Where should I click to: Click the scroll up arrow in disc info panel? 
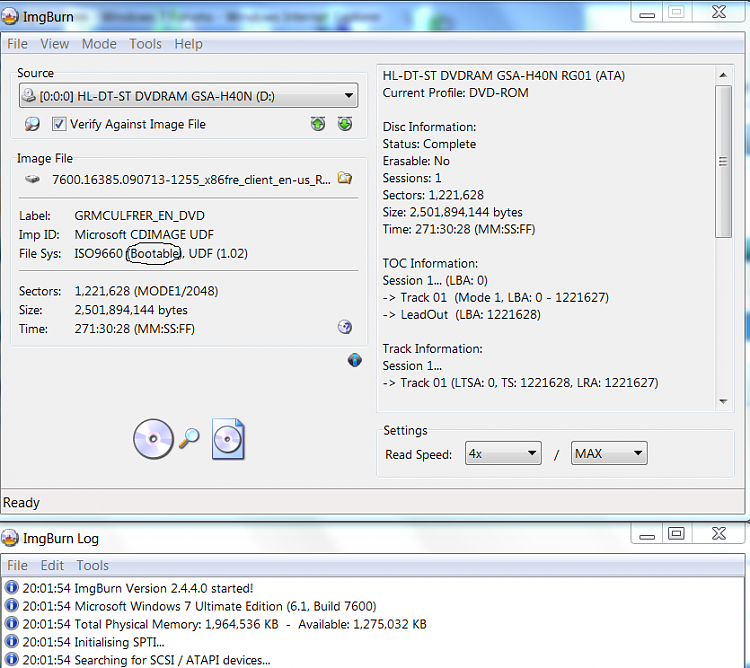[723, 75]
